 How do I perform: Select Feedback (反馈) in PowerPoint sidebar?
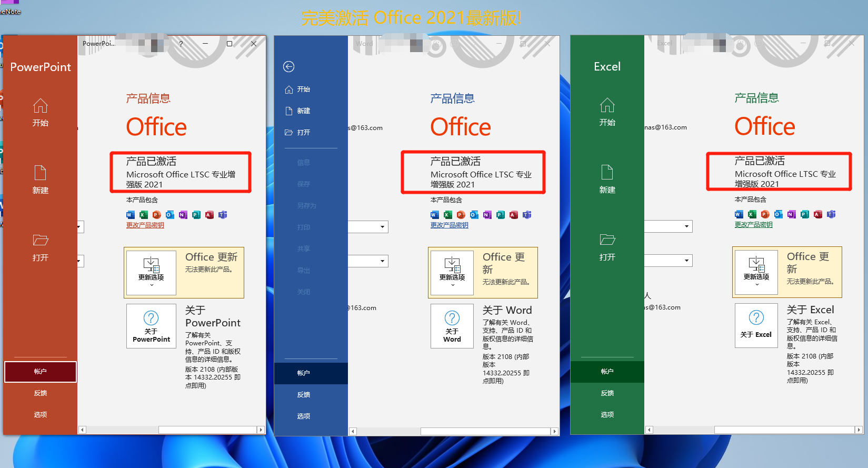click(x=41, y=393)
